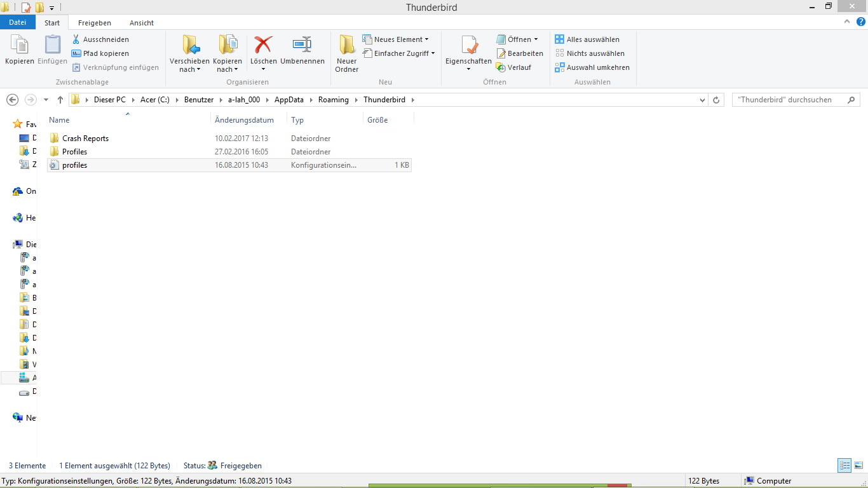Open the dropdown arrow under Eigenschaften
The image size is (868, 488).
click(469, 69)
